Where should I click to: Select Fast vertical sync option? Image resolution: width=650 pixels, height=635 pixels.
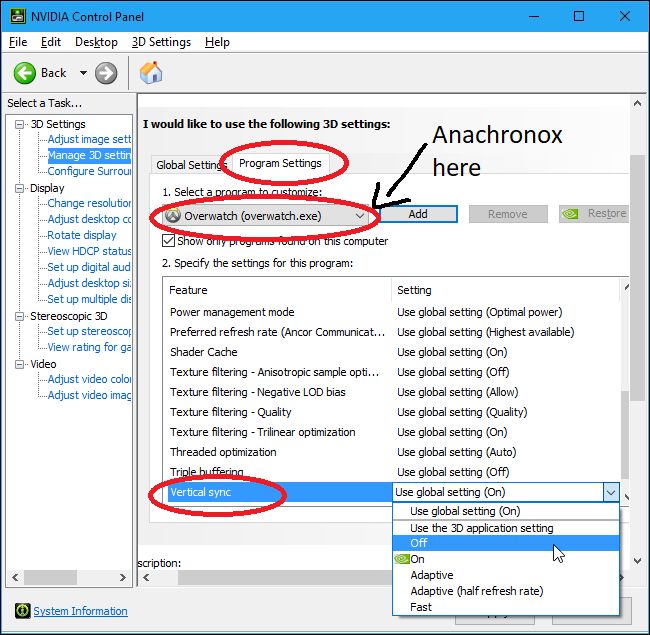[506, 607]
